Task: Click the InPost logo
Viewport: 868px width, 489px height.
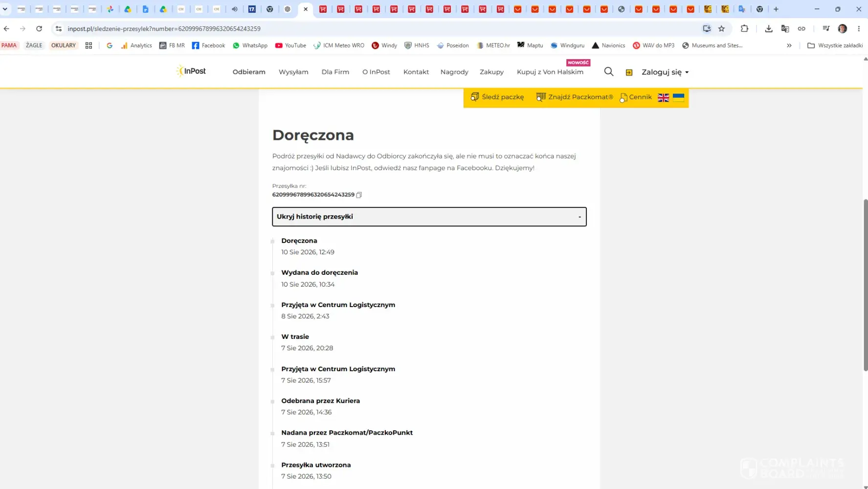Action: [191, 71]
